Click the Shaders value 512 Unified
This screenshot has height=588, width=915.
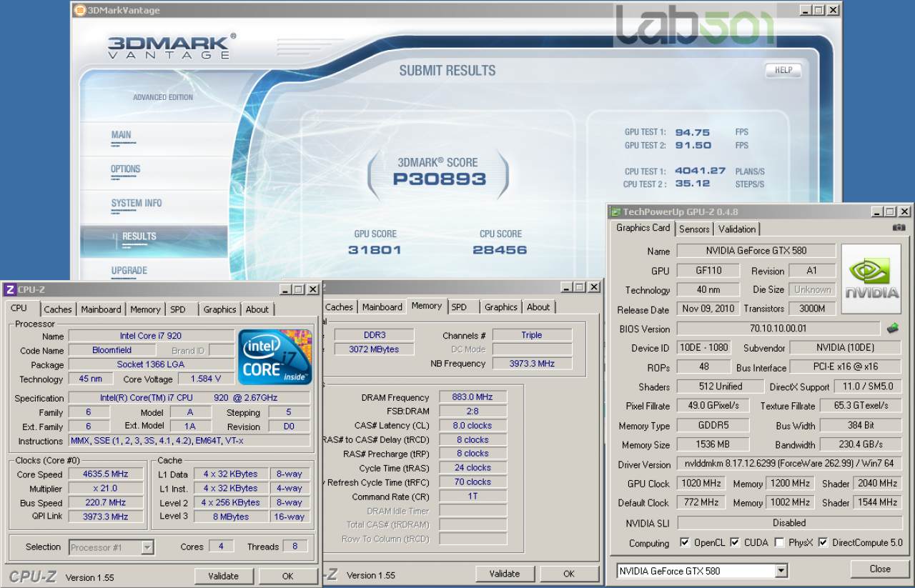pyautogui.click(x=721, y=387)
